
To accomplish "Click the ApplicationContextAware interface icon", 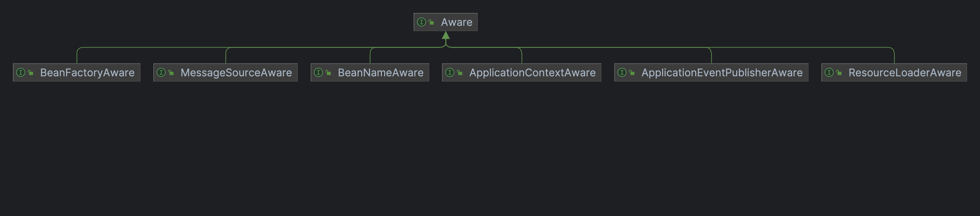I will tap(450, 72).
